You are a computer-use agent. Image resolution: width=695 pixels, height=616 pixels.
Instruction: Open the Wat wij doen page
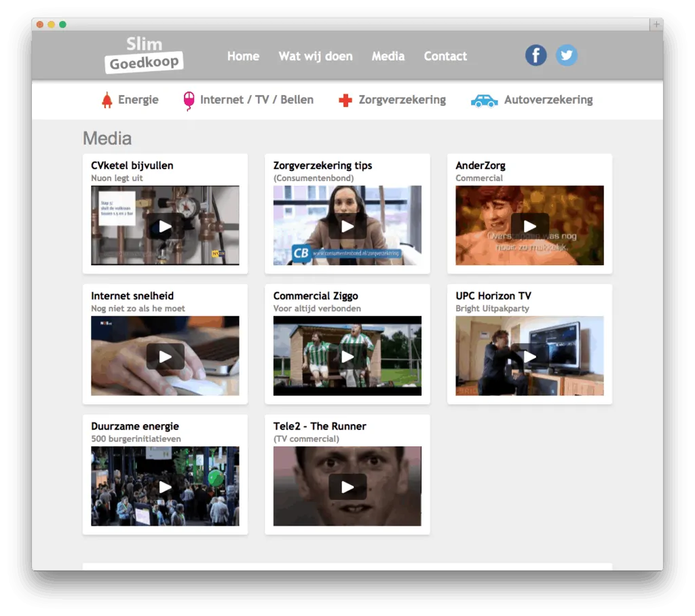316,56
